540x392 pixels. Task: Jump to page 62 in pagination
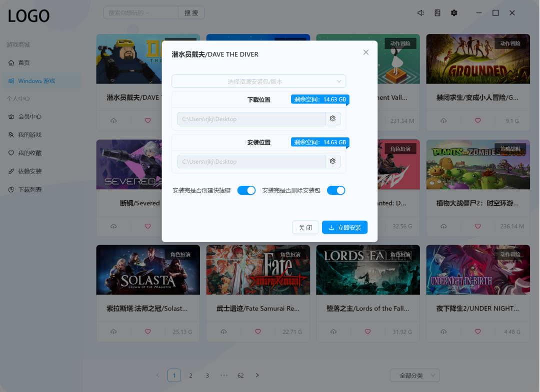click(240, 376)
